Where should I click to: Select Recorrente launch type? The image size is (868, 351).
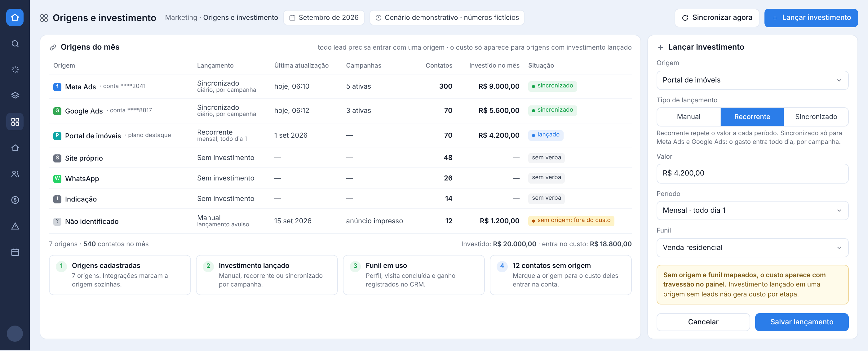752,117
